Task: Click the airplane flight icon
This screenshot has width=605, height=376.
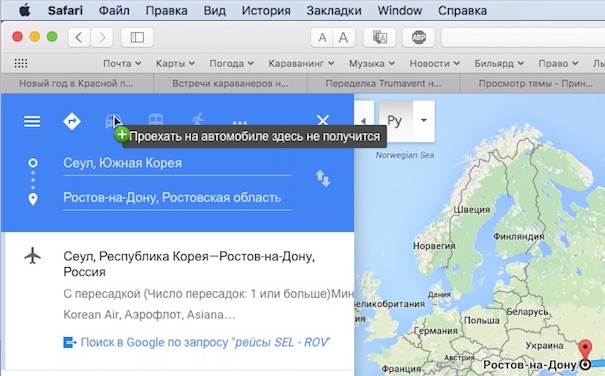Action: pos(33,256)
